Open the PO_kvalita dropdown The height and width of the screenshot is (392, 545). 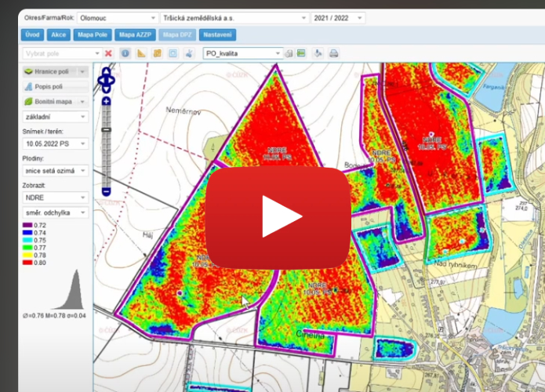(242, 53)
